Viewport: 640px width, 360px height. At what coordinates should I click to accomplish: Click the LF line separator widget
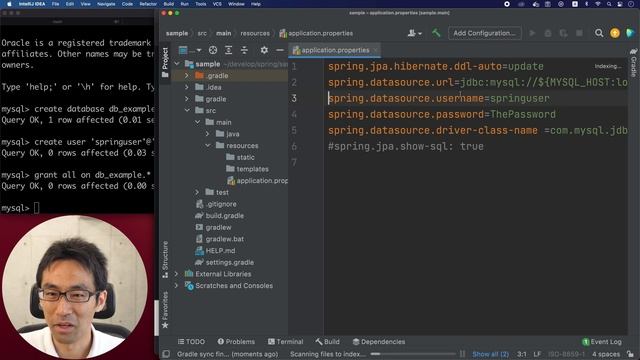(x=537, y=354)
